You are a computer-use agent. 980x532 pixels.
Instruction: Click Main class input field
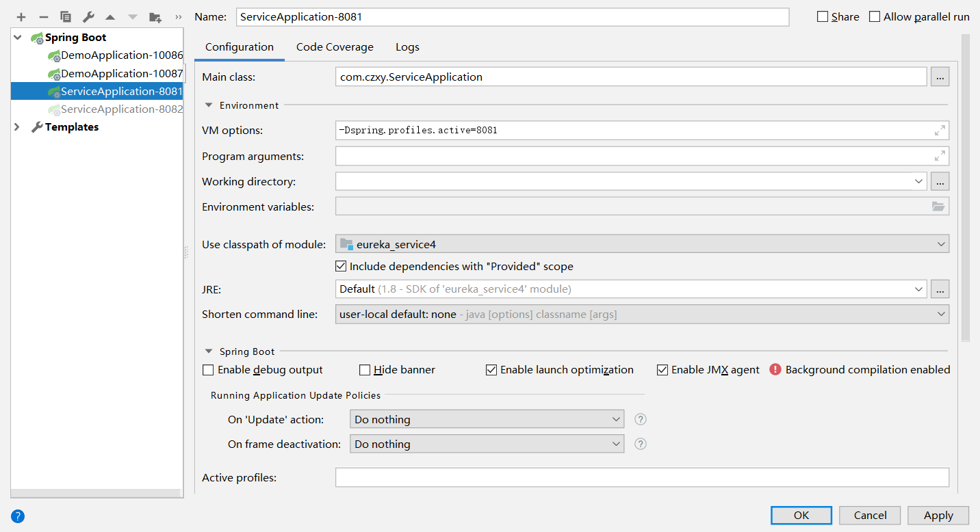(631, 77)
